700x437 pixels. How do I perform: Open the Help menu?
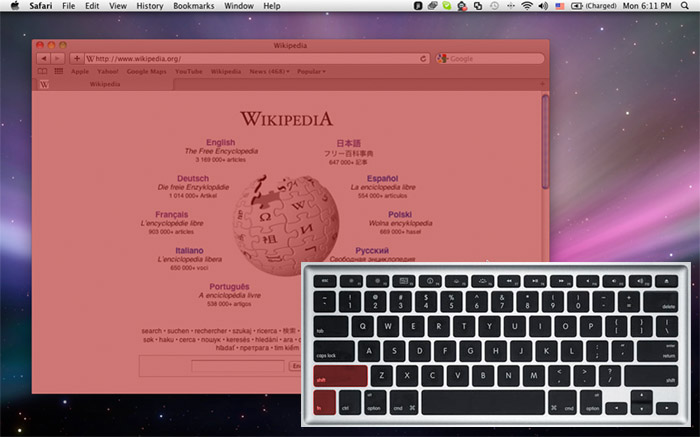pyautogui.click(x=271, y=6)
